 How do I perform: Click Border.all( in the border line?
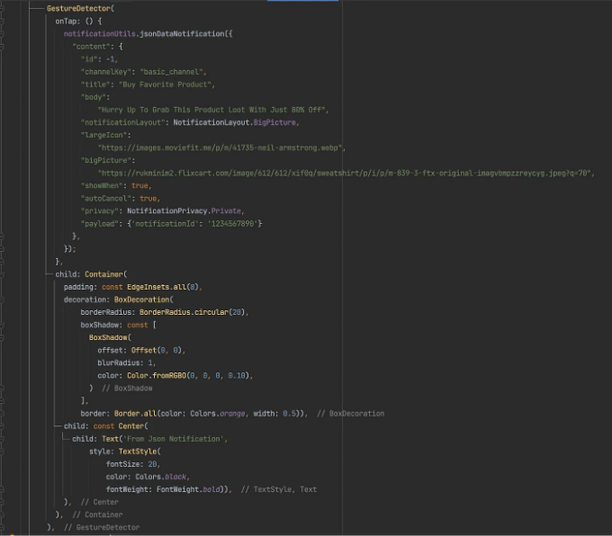pos(135,413)
